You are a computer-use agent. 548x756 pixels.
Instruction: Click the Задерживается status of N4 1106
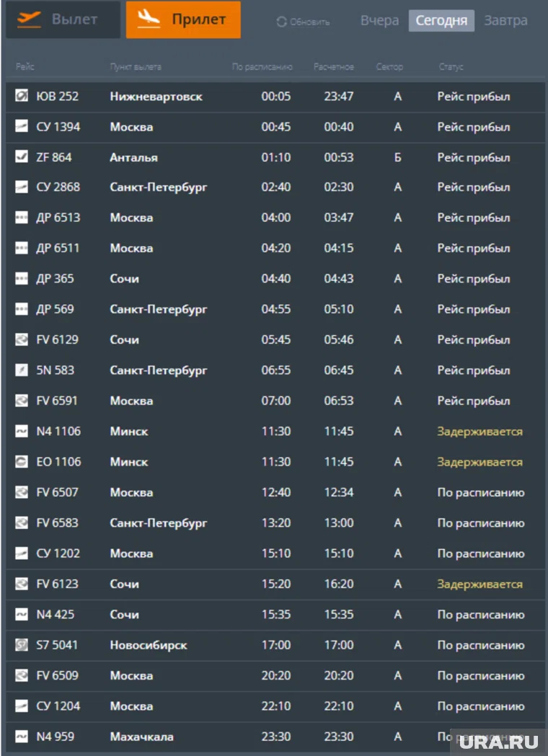pos(479,432)
